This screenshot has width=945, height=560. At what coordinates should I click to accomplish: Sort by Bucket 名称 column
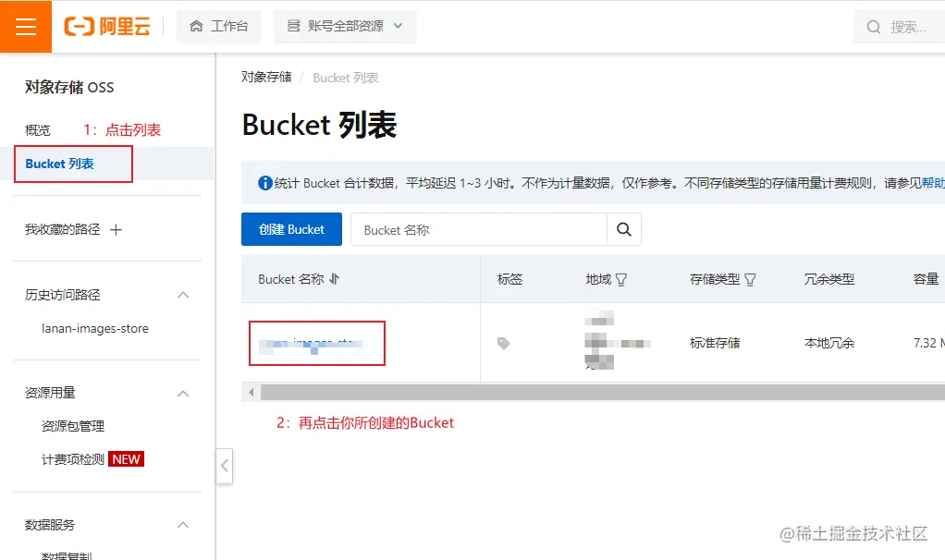coord(335,279)
